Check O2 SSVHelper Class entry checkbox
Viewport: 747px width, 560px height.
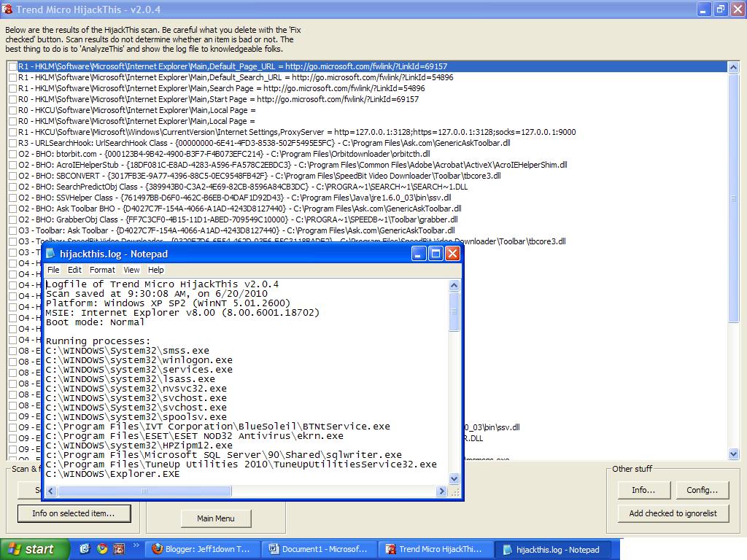(13, 198)
